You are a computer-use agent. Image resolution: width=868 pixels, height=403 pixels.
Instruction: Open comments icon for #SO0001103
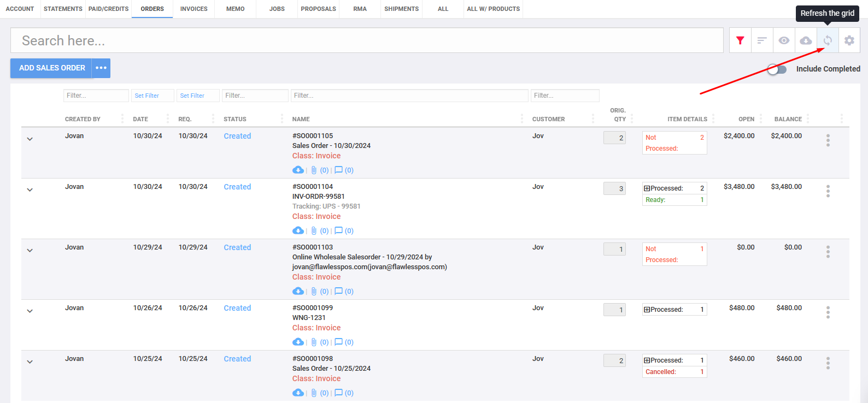(338, 291)
